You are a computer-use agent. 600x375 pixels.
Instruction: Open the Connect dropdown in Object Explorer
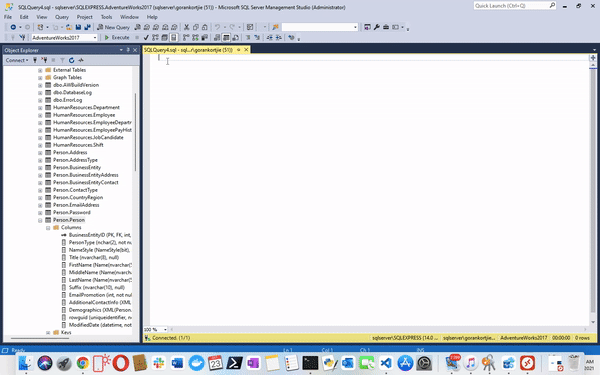coord(16,60)
